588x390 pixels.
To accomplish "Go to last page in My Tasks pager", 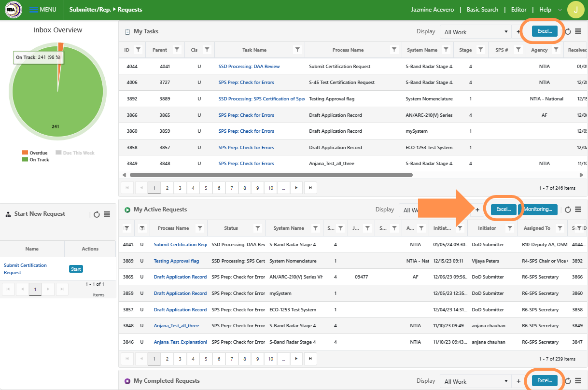I will coord(310,188).
